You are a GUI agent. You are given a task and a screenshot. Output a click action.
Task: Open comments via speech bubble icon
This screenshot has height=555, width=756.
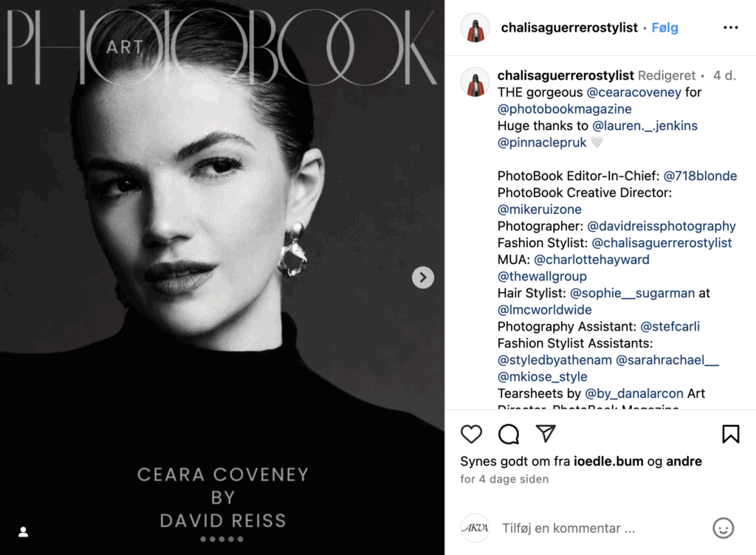point(509,434)
